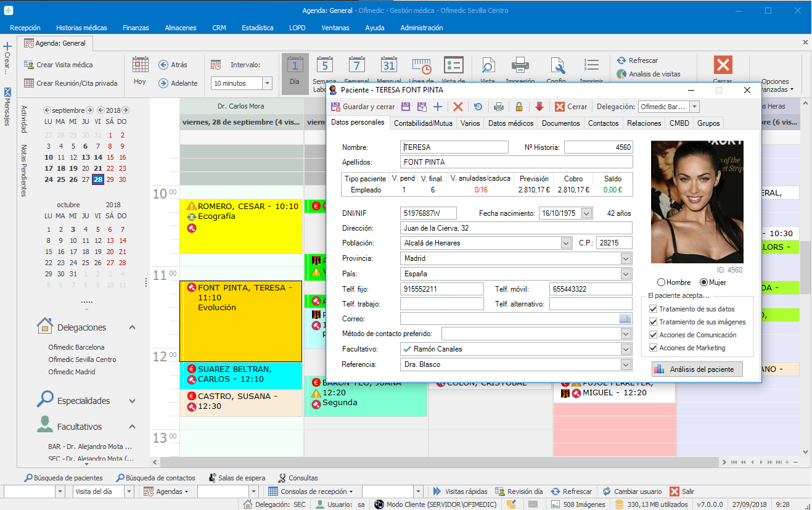
Task: Select the Día single-day view icon
Action: [295, 67]
